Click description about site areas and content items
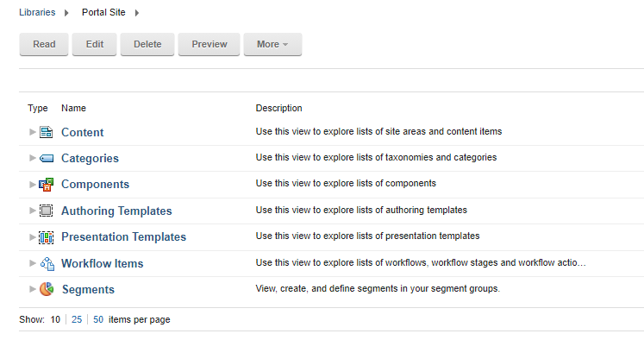The image size is (644, 340). click(x=378, y=131)
